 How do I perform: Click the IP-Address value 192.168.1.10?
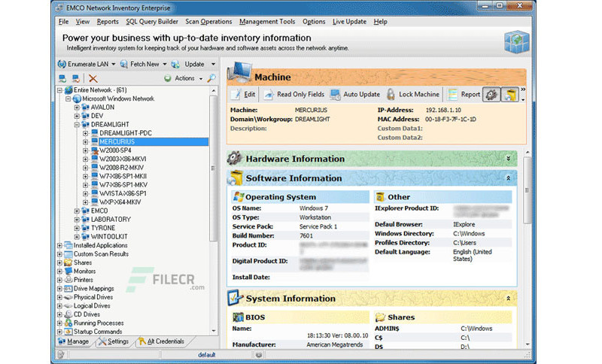pos(443,110)
